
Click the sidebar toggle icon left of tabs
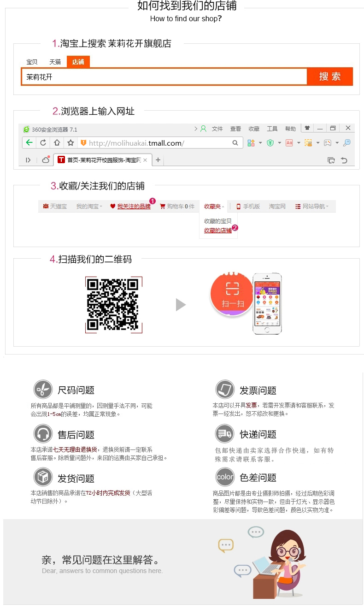point(29,160)
